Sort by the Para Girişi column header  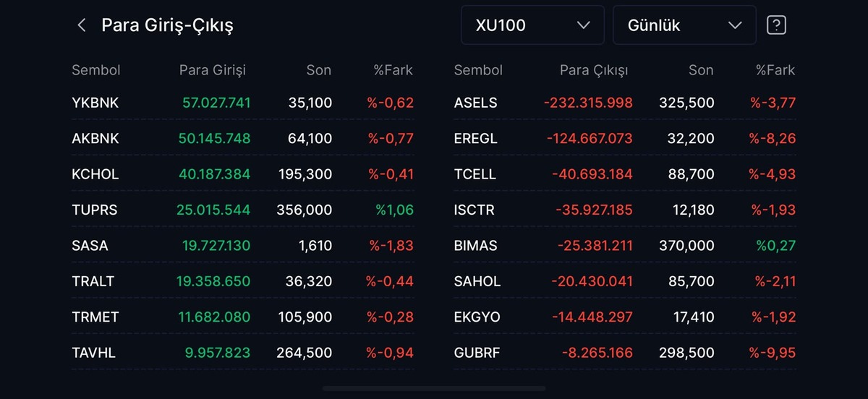213,70
